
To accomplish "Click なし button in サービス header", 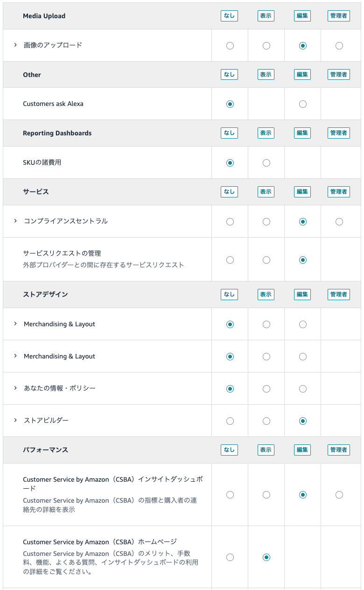I will point(229,192).
